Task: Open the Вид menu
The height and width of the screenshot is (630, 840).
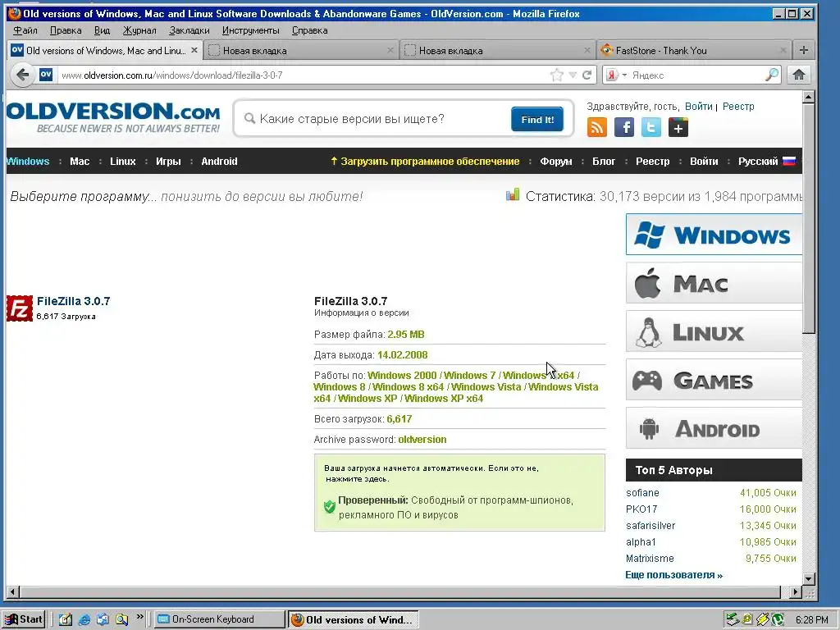Action: click(102, 30)
